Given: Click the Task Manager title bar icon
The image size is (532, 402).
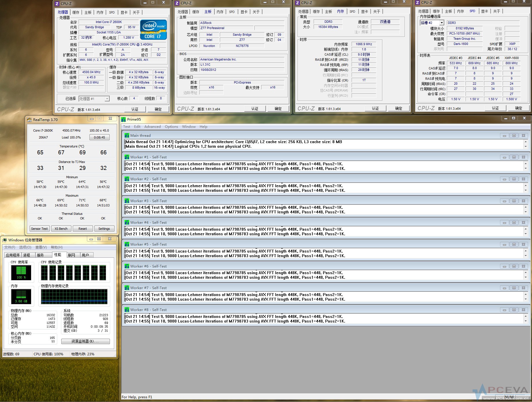Looking at the screenshot, I should [5, 240].
